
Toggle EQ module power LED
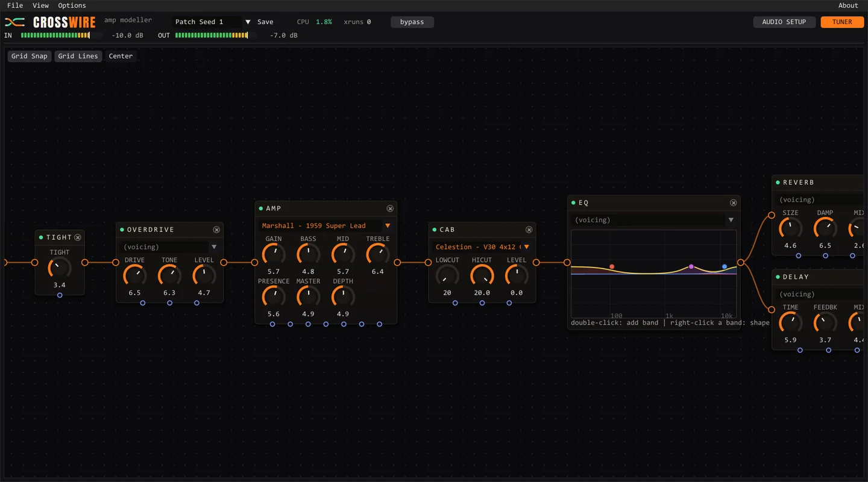click(573, 203)
